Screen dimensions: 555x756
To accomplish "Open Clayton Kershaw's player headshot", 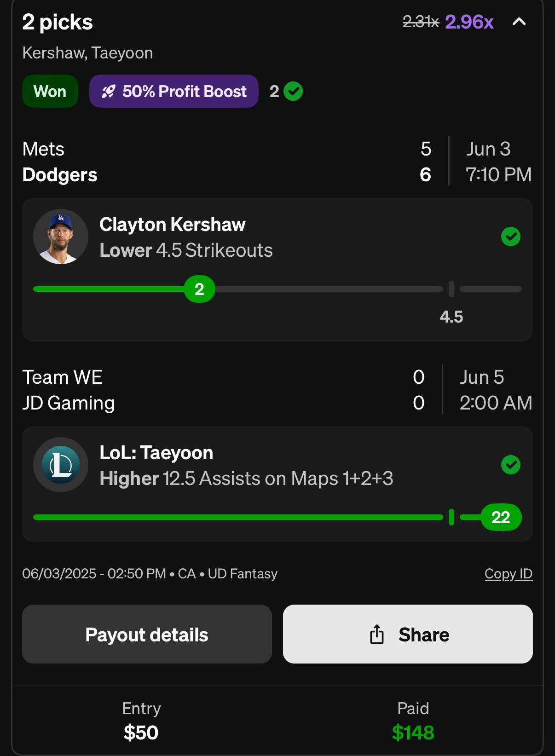I will (61, 237).
